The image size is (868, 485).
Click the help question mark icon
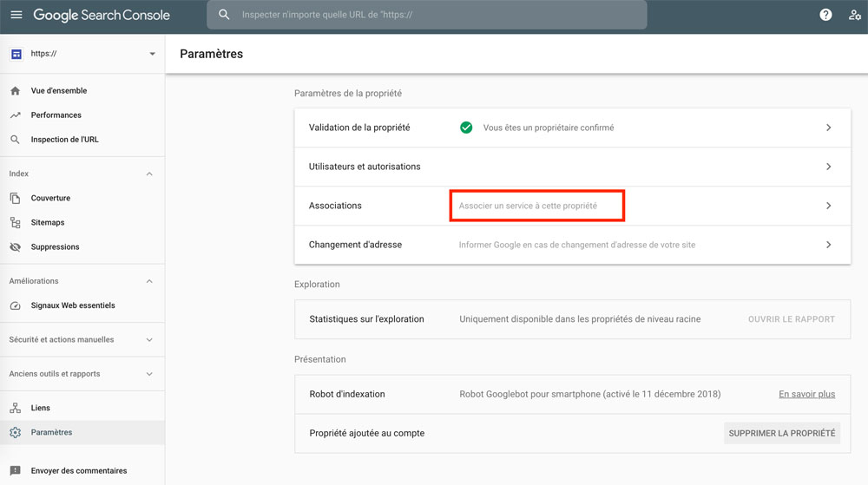point(825,15)
